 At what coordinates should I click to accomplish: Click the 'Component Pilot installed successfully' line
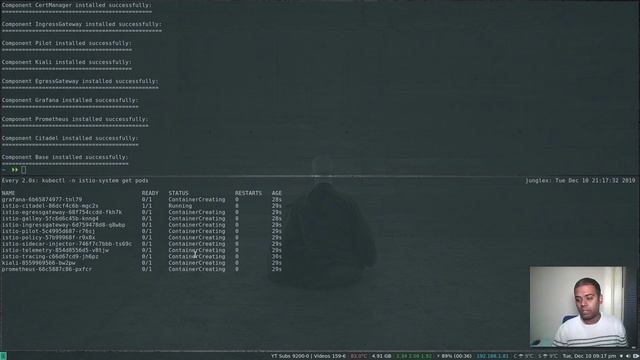pyautogui.click(x=66, y=43)
